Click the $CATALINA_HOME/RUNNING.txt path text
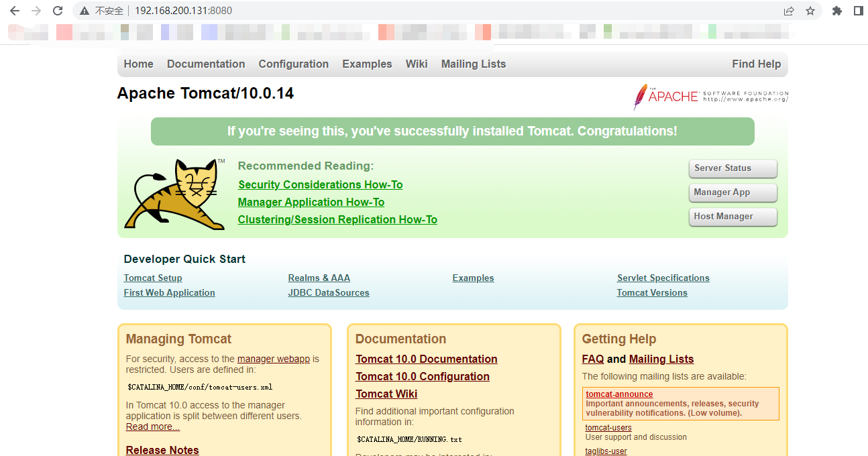Screen dimensions: 868x456 tap(409, 439)
